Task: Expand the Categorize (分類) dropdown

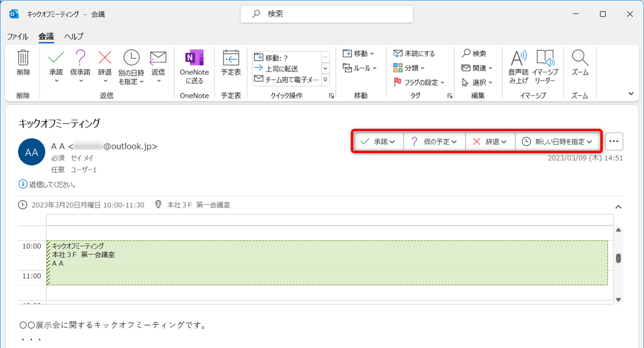Action: (x=409, y=68)
